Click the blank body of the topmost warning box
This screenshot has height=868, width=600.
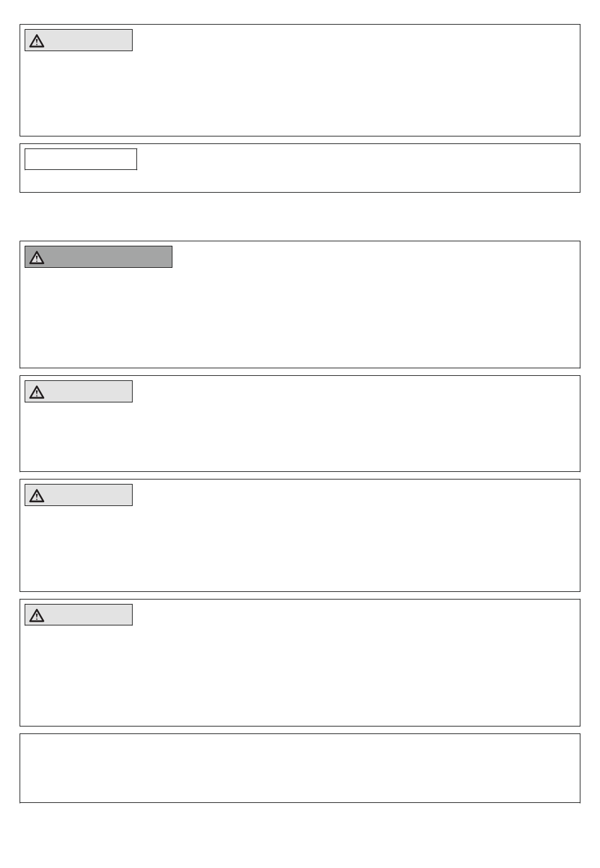[x=300, y=92]
